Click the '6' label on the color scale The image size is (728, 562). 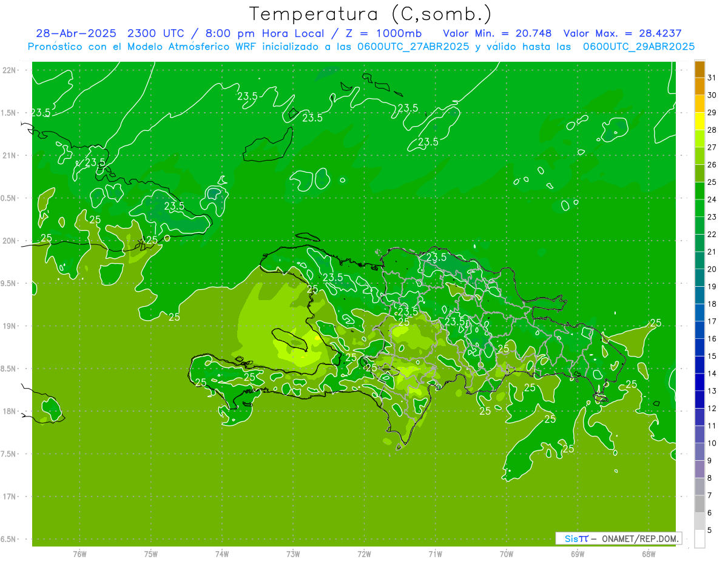click(710, 513)
